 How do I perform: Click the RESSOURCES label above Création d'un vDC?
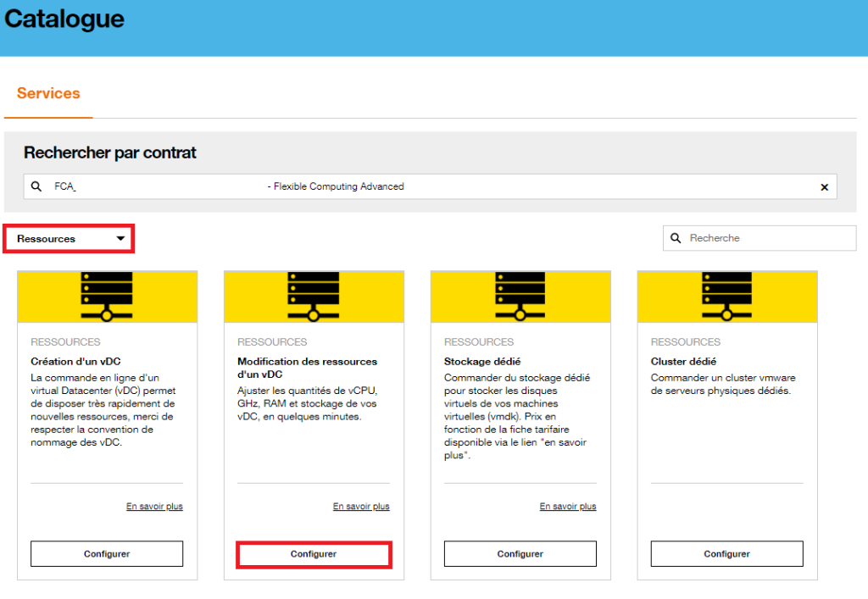(65, 341)
